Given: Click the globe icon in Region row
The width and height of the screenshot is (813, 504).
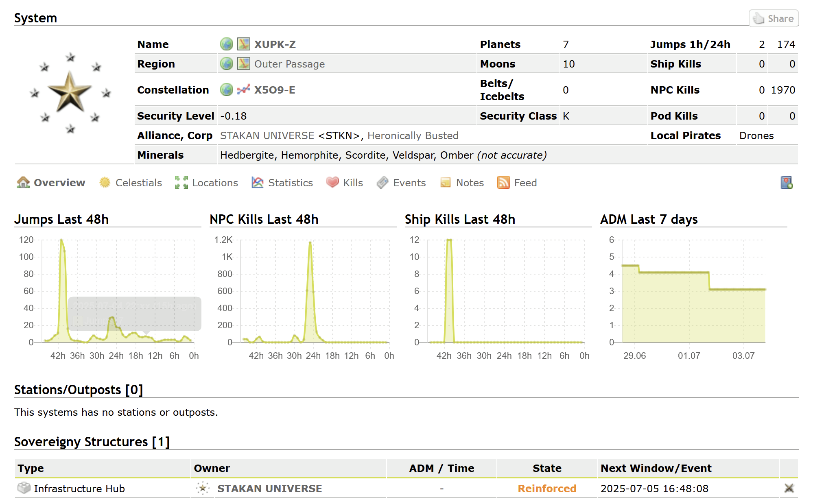Looking at the screenshot, I should (226, 64).
